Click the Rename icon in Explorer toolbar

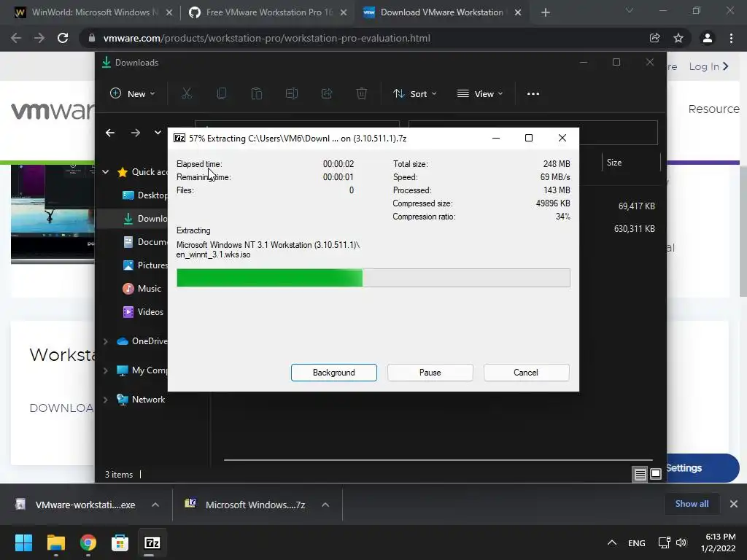(292, 94)
